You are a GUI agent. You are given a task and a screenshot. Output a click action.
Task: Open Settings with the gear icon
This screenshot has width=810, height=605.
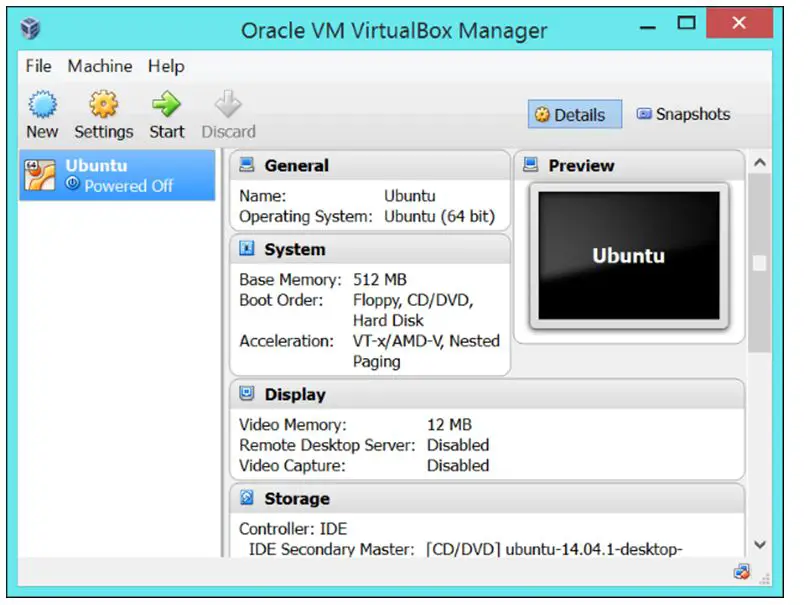103,104
